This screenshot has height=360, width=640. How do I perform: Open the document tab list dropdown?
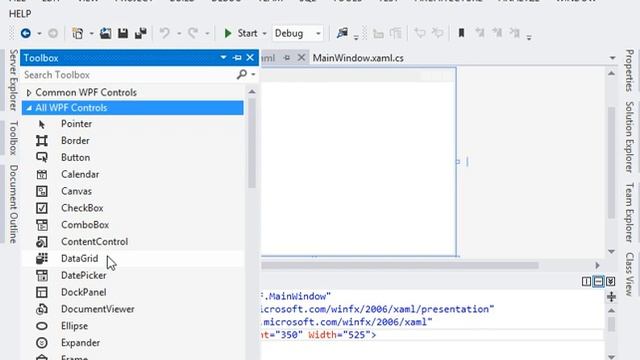612,58
